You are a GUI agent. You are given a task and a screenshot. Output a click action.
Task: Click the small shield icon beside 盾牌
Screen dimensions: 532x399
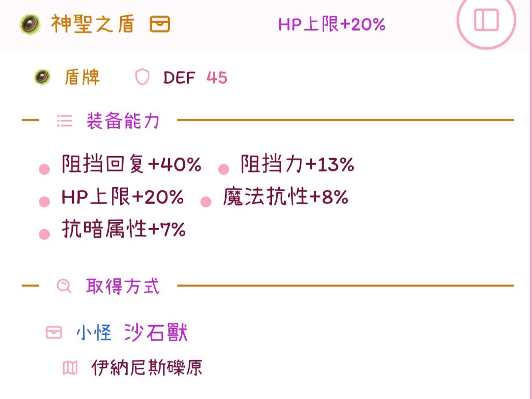(42, 77)
